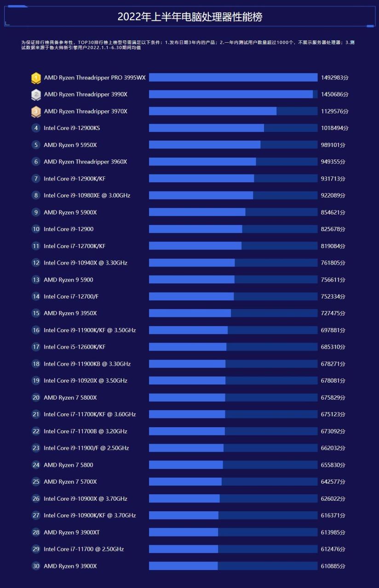Click the rank 15 circle badge
The width and height of the screenshot is (379, 588).
[36, 313]
